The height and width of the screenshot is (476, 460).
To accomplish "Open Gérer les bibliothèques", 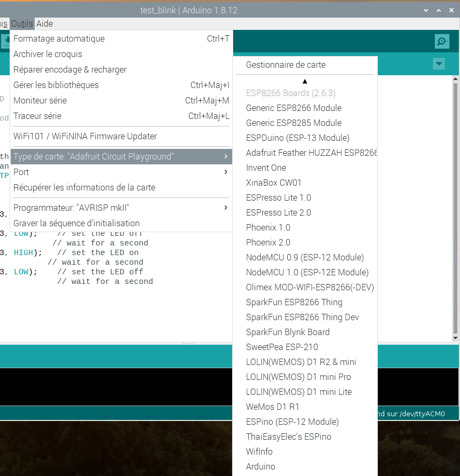I will (x=121, y=85).
